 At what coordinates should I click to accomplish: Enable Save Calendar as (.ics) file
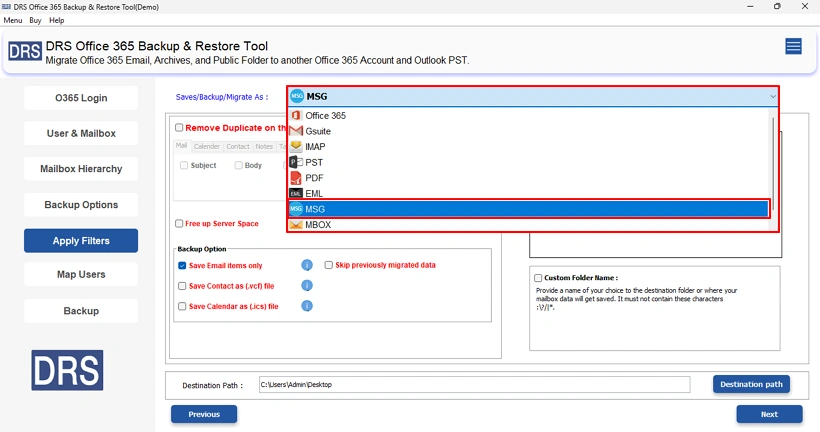tap(182, 306)
